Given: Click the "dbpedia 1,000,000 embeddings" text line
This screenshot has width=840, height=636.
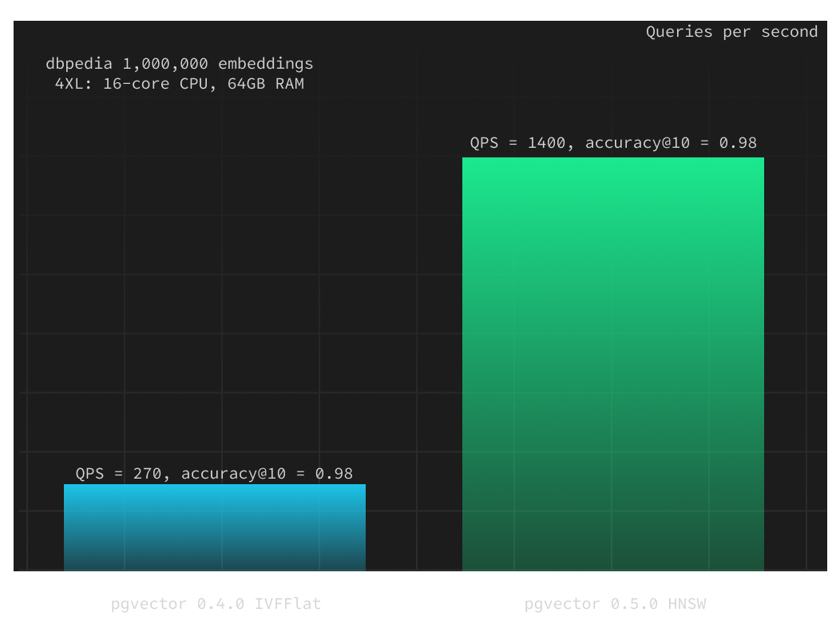Looking at the screenshot, I should pyautogui.click(x=180, y=64).
